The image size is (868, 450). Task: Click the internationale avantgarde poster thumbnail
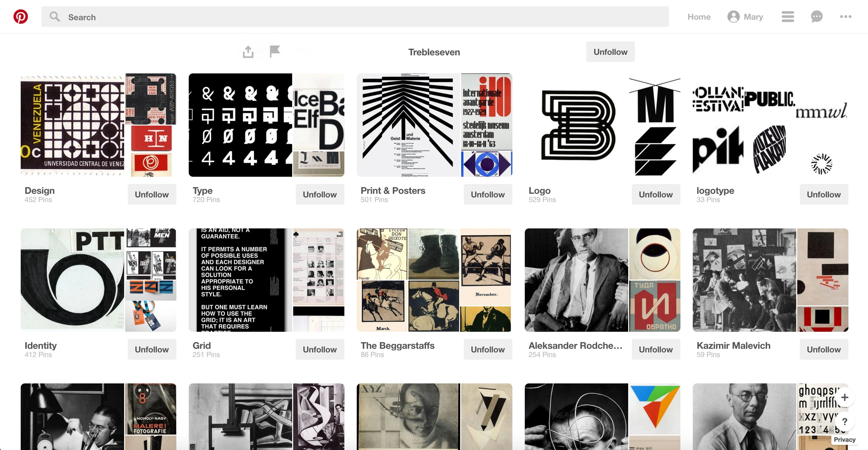click(486, 112)
